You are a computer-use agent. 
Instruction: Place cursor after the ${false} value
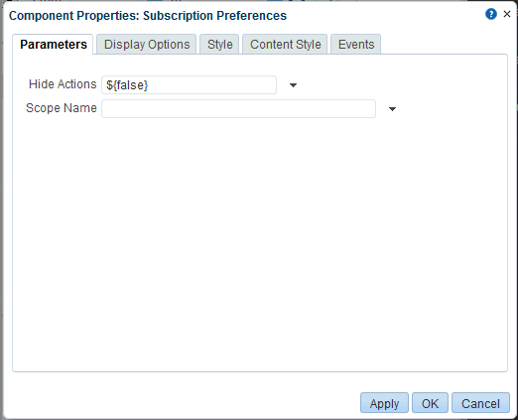point(150,85)
